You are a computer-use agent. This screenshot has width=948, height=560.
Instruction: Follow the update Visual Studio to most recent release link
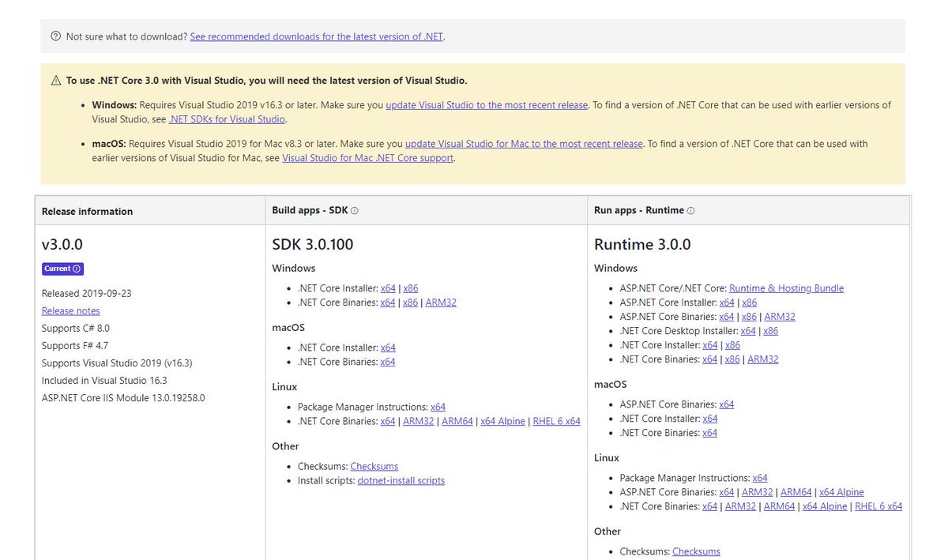coord(487,105)
